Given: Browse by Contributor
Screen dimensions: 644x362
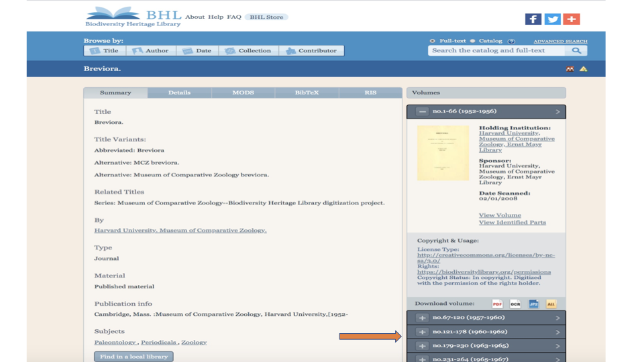Looking at the screenshot, I should 312,51.
